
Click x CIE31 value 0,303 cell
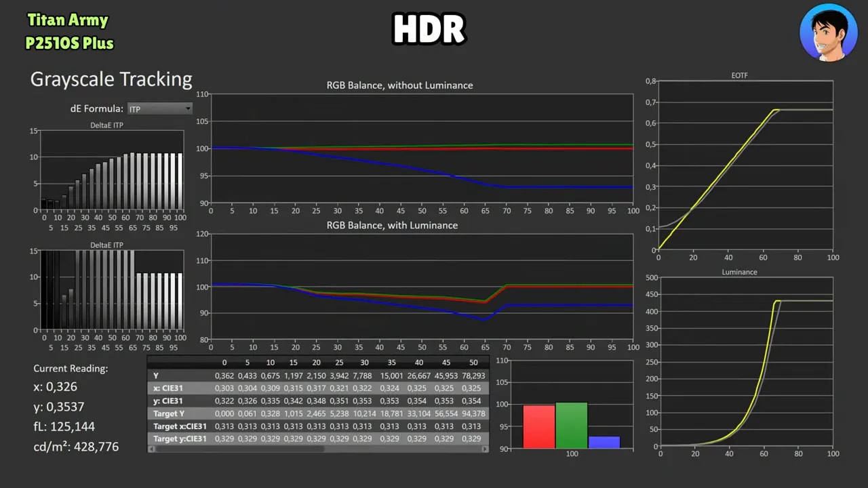[x=224, y=388]
